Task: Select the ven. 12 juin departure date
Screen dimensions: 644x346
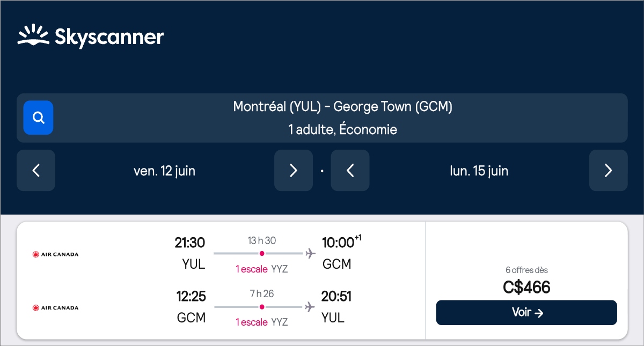Action: pyautogui.click(x=164, y=171)
